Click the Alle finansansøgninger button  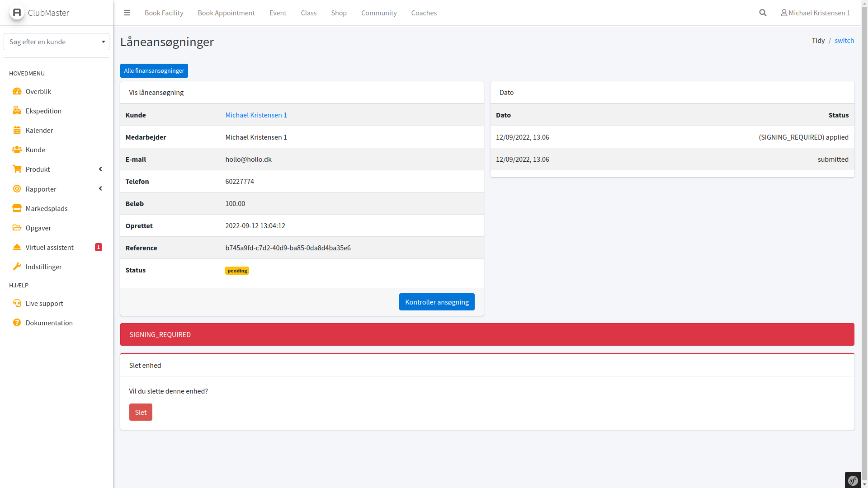tap(154, 70)
